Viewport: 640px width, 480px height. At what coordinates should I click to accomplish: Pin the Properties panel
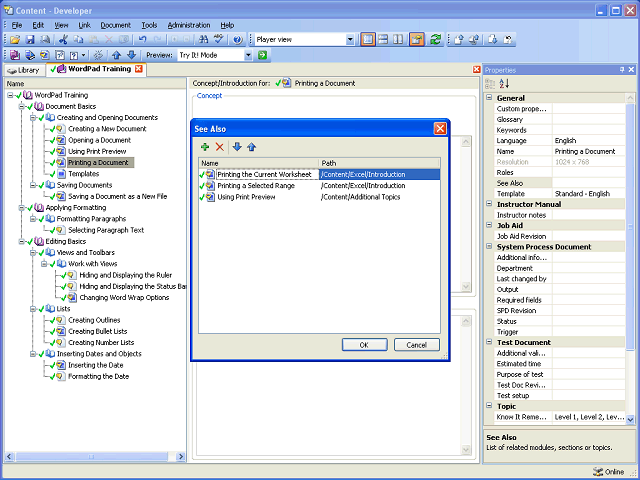click(622, 70)
